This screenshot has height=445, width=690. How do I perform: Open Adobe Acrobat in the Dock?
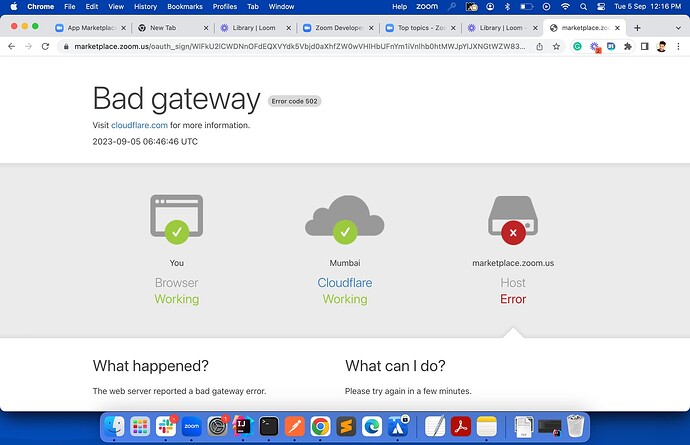461,426
